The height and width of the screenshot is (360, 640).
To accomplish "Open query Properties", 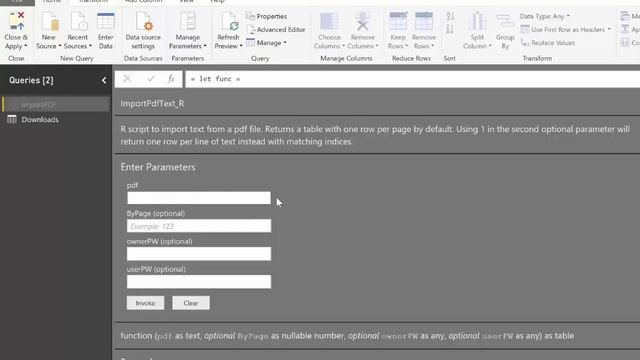I will tap(267, 16).
